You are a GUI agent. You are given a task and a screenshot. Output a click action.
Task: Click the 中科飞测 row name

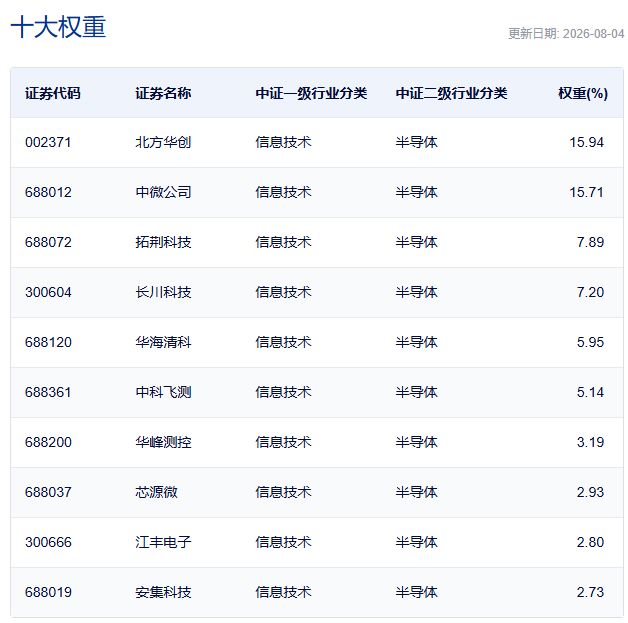click(163, 392)
